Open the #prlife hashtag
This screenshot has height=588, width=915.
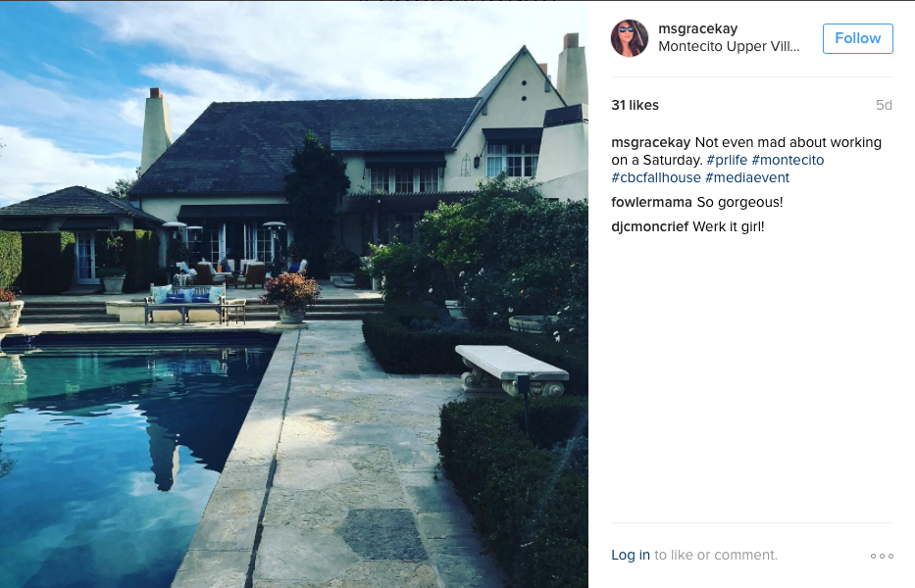pyautogui.click(x=727, y=161)
